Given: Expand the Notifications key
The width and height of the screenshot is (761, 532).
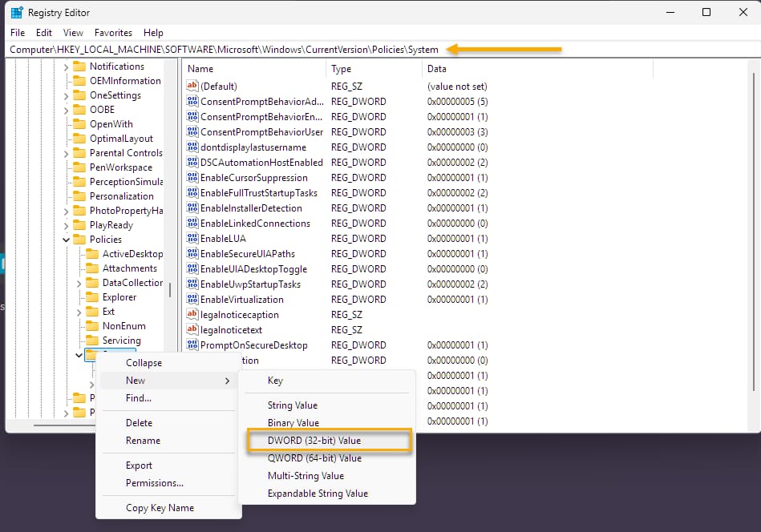Looking at the screenshot, I should (67, 67).
